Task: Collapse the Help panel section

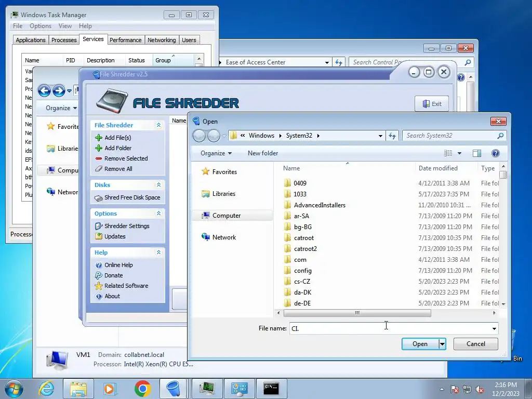Action: 158,252
